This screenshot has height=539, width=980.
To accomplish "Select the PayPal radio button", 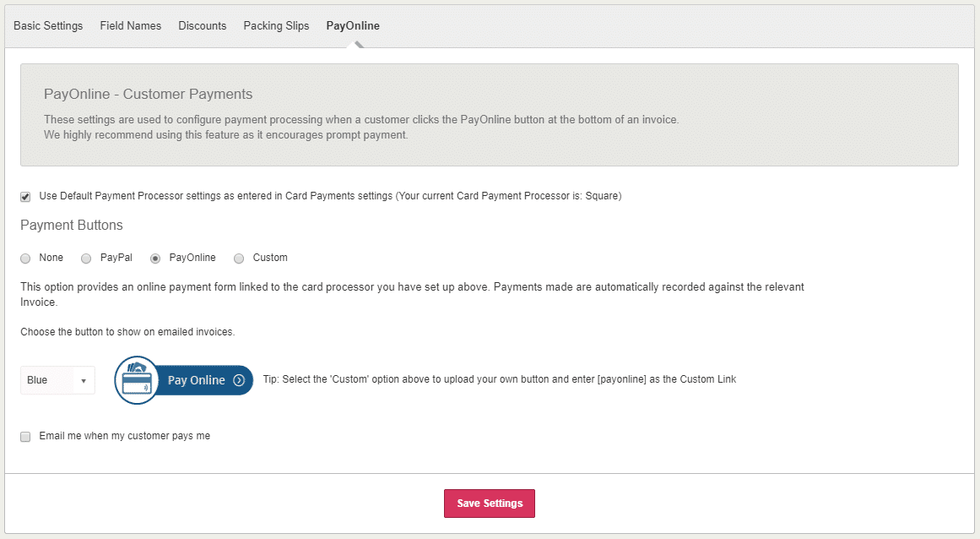I will (x=86, y=259).
